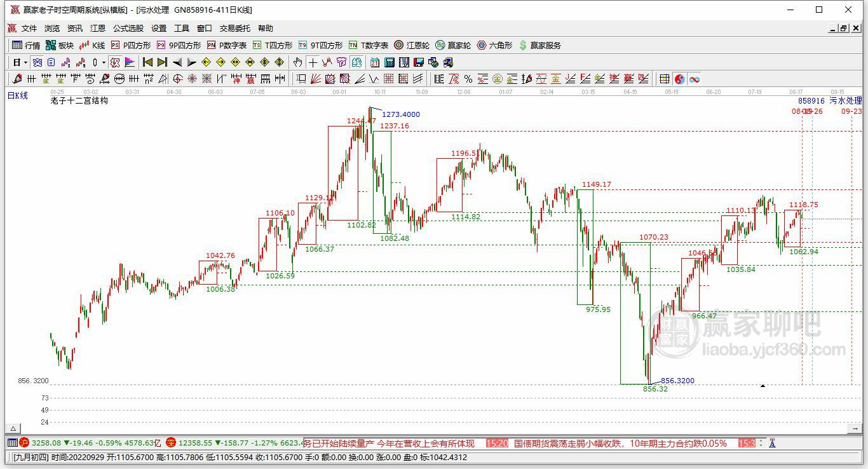Click the scrolling news ticker 国债期货 headline

coord(620,443)
